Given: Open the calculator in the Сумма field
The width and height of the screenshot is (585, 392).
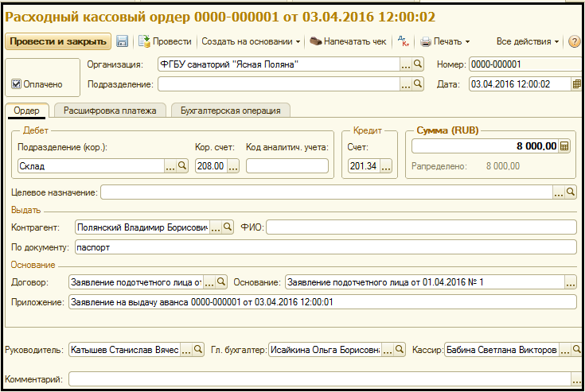Looking at the screenshot, I should coord(564,146).
